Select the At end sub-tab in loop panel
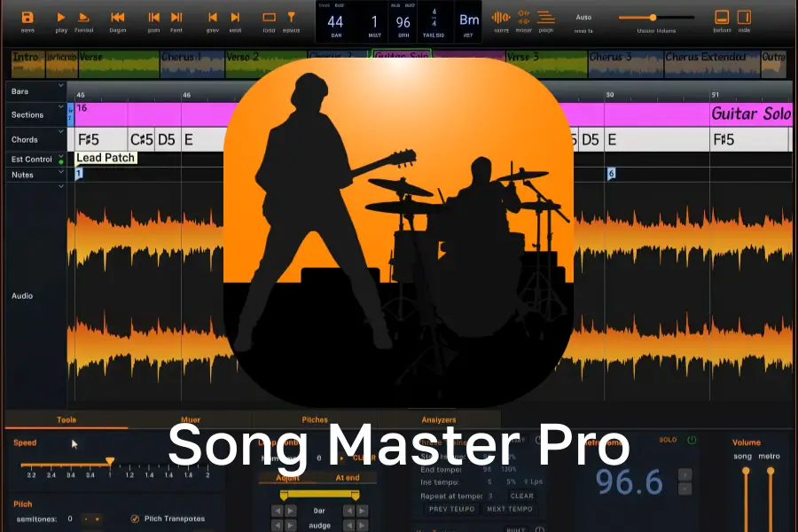Image resolution: width=798 pixels, height=532 pixels. coord(348,478)
